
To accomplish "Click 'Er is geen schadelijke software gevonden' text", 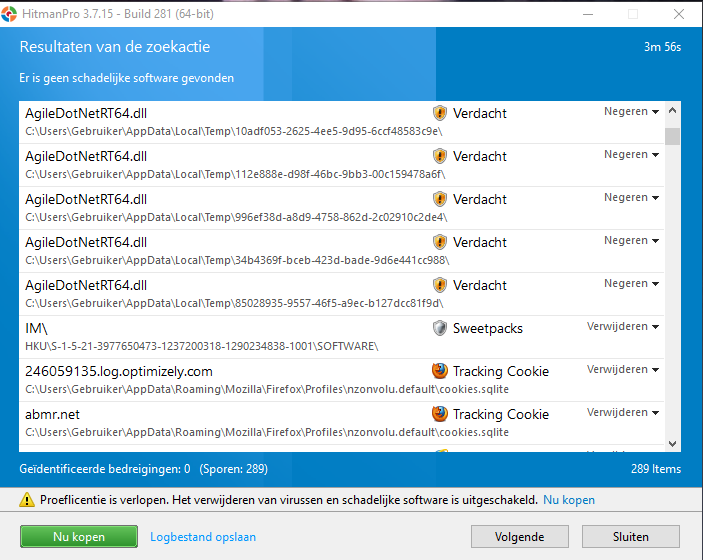I will (126, 78).
